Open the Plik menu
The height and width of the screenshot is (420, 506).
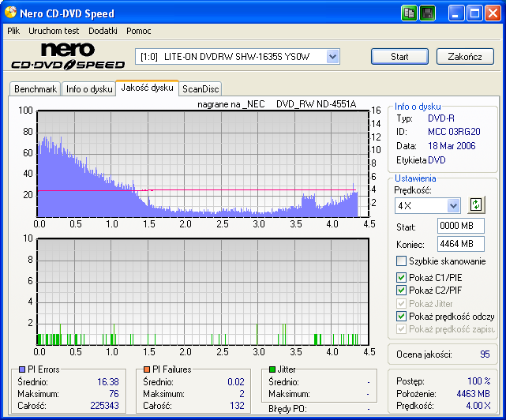(13, 31)
